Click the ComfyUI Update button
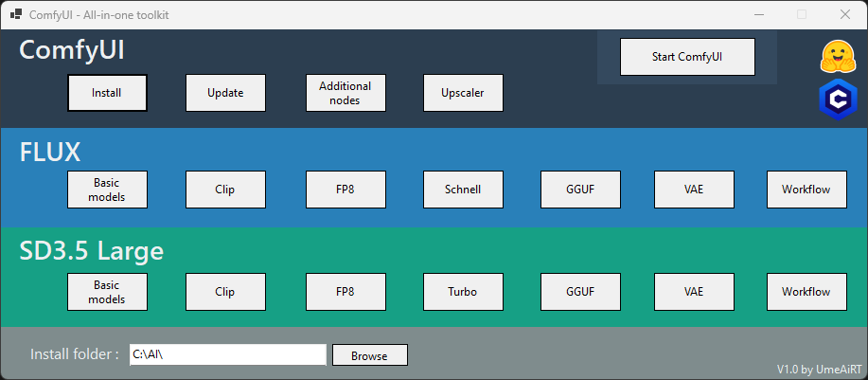 point(225,93)
